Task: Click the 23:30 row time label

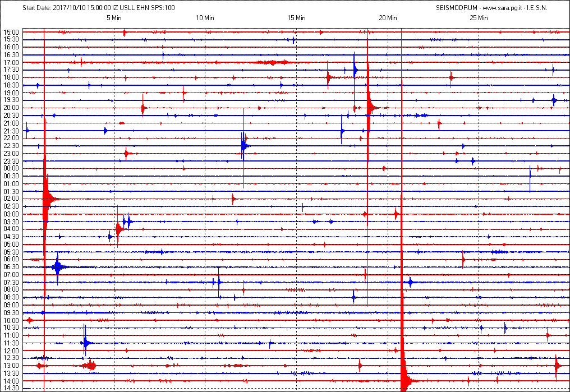Action: click(11, 161)
